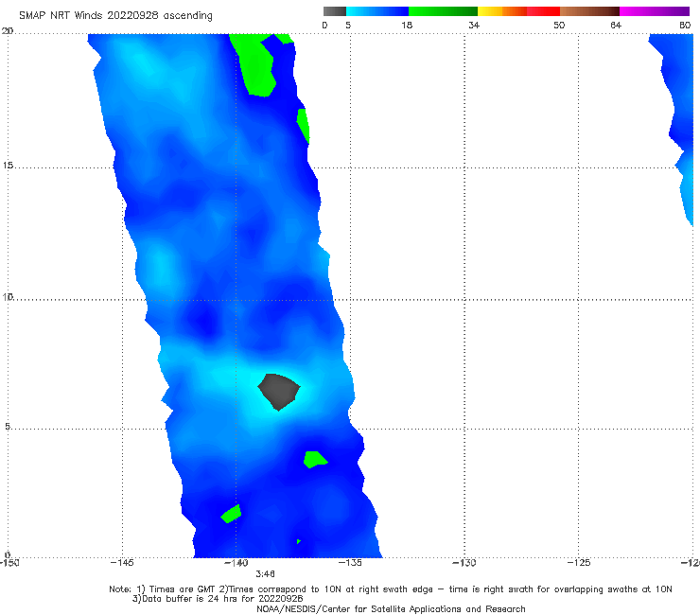This screenshot has width=700, height=615.
Task: Click the color bar label '34'
Action: 474,25
